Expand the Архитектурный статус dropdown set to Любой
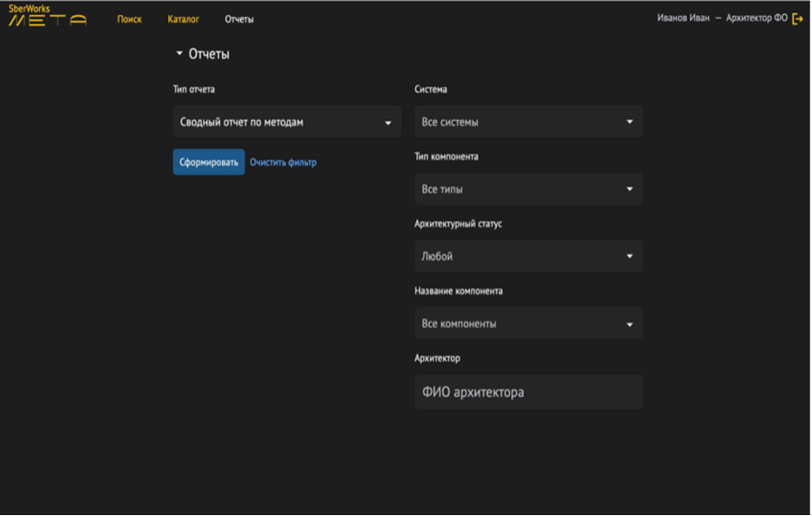 (x=528, y=256)
